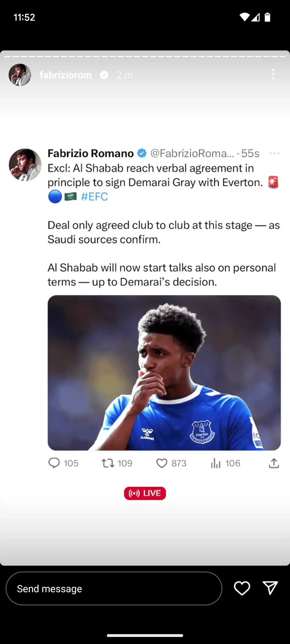Open story options three-dot menu
The width and height of the screenshot is (290, 644).
[x=273, y=74]
